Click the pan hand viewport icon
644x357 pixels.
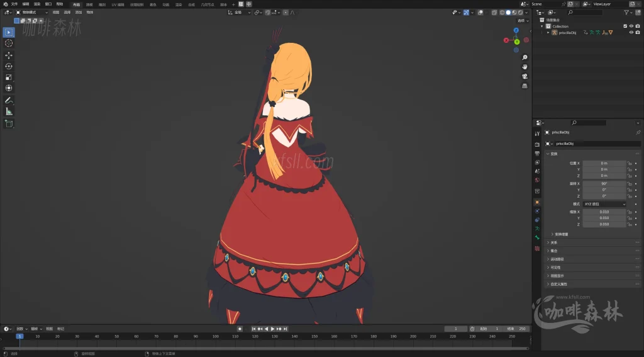[525, 67]
